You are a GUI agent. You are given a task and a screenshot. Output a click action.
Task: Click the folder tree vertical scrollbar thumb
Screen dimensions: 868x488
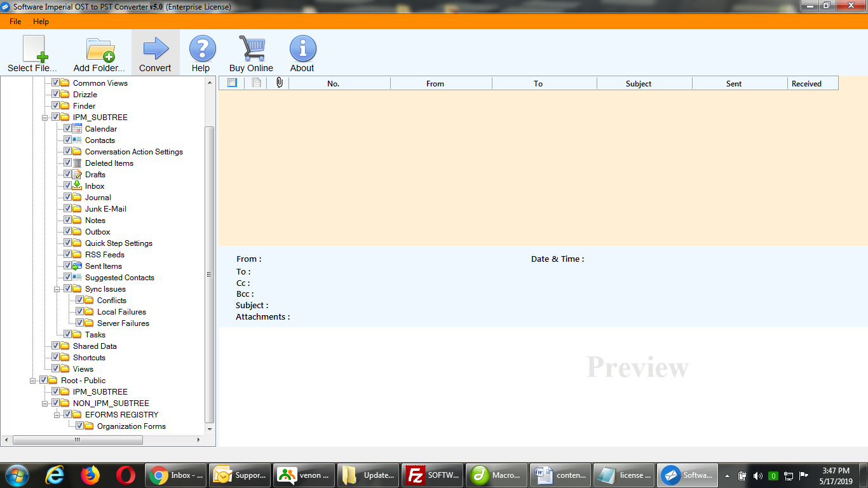click(210, 274)
